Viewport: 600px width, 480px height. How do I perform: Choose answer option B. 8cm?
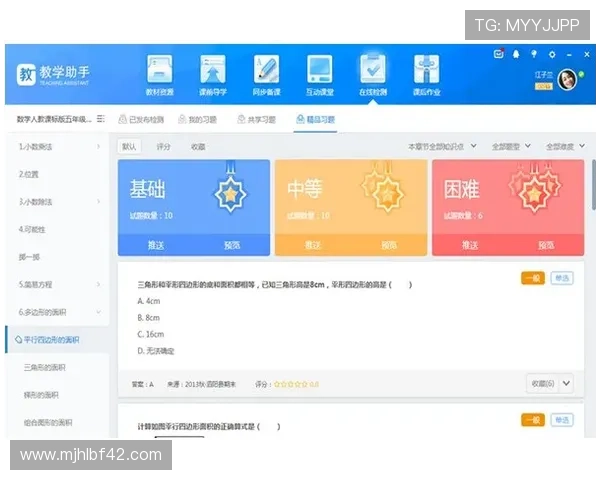(148, 318)
